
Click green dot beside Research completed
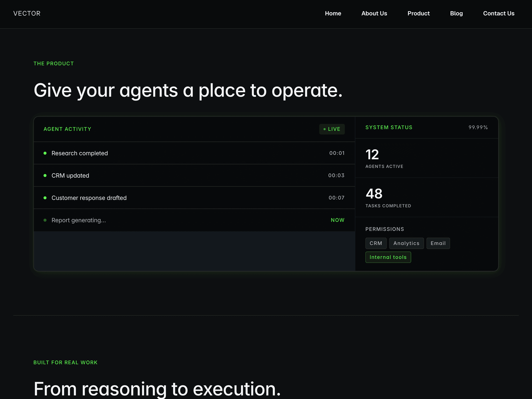click(x=45, y=153)
